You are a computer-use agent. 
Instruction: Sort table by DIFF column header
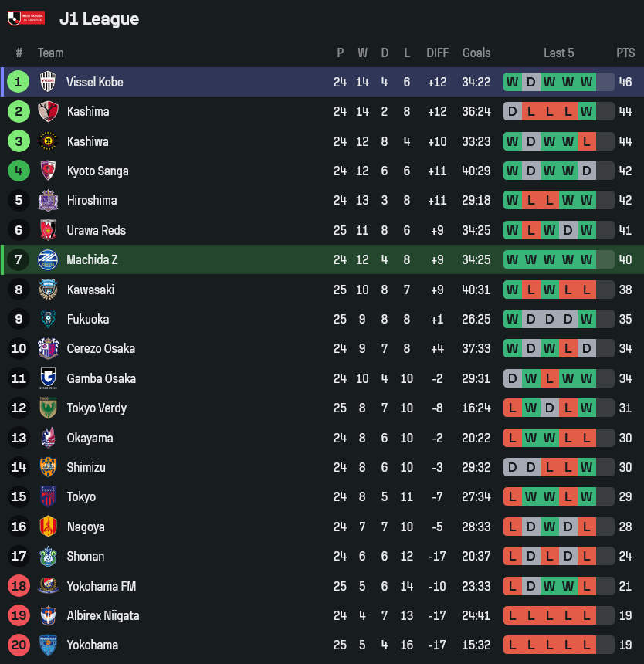[x=437, y=53]
